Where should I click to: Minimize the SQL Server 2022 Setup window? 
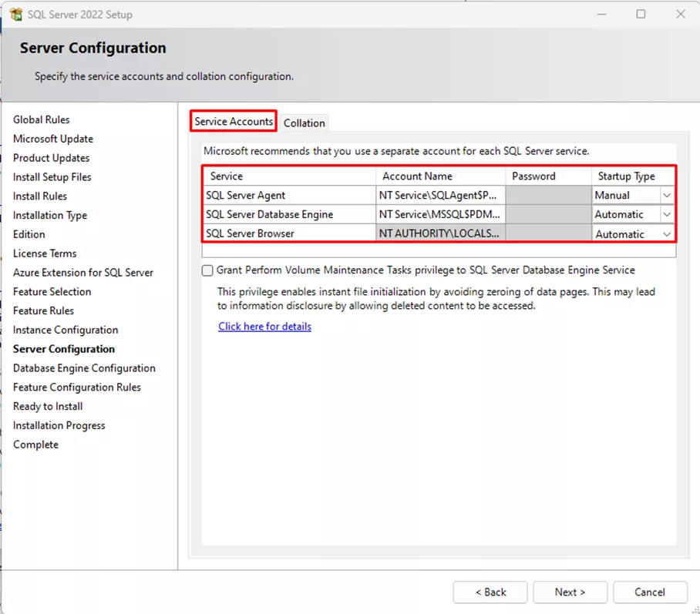coord(601,15)
